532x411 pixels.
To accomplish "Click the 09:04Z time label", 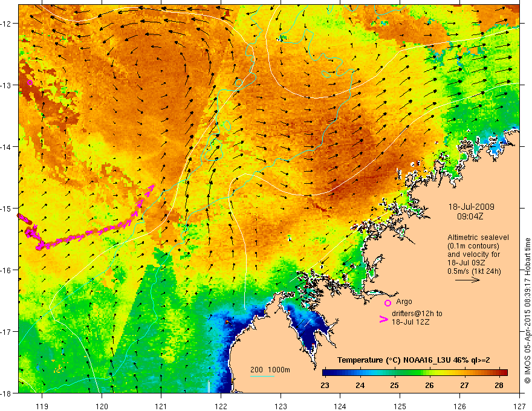I will (470, 216).
